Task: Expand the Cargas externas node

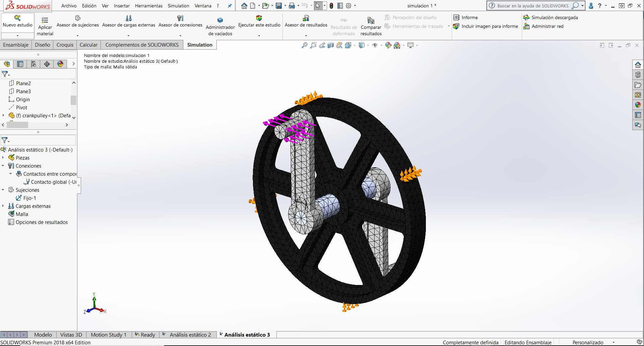Action: [x=3, y=206]
